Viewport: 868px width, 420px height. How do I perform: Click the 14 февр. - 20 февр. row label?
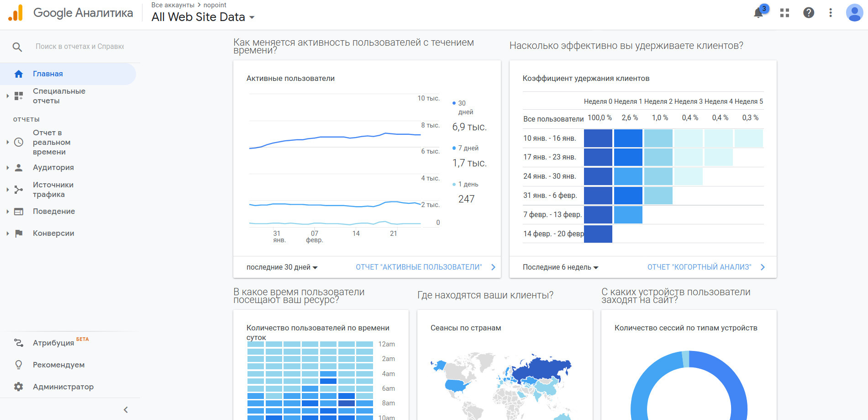pos(553,234)
